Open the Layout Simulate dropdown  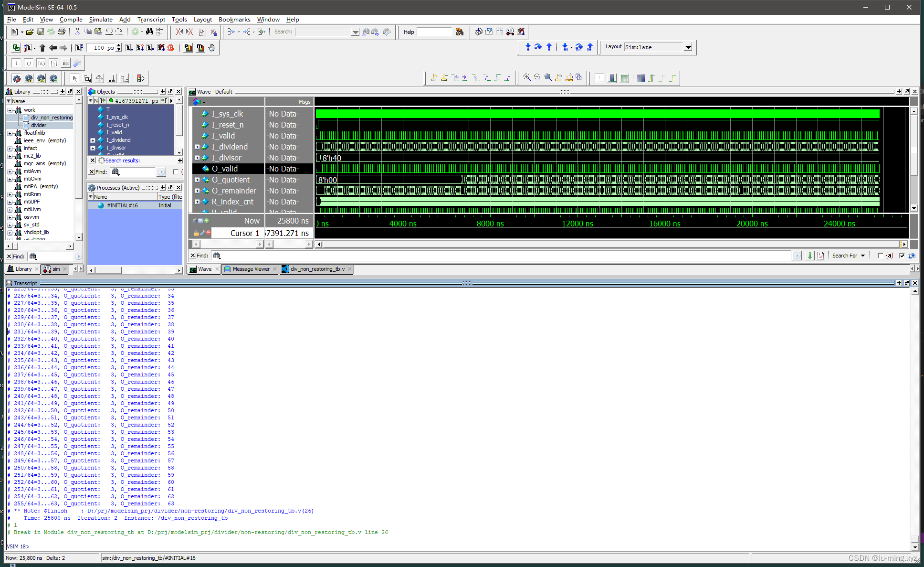click(688, 47)
